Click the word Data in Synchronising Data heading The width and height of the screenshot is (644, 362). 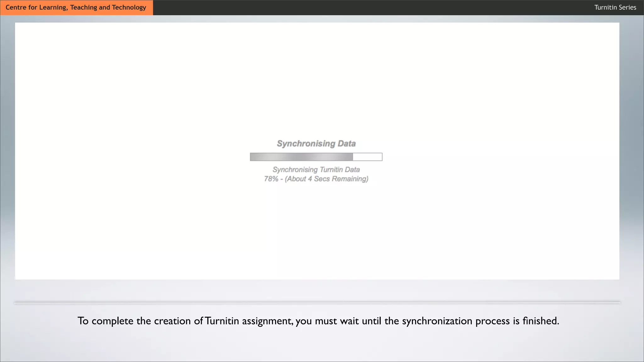[347, 144]
